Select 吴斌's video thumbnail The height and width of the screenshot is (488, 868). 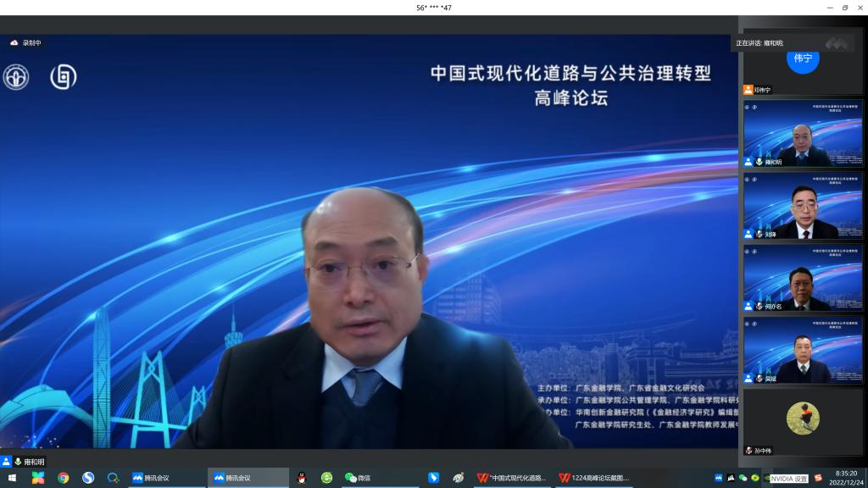click(x=802, y=349)
